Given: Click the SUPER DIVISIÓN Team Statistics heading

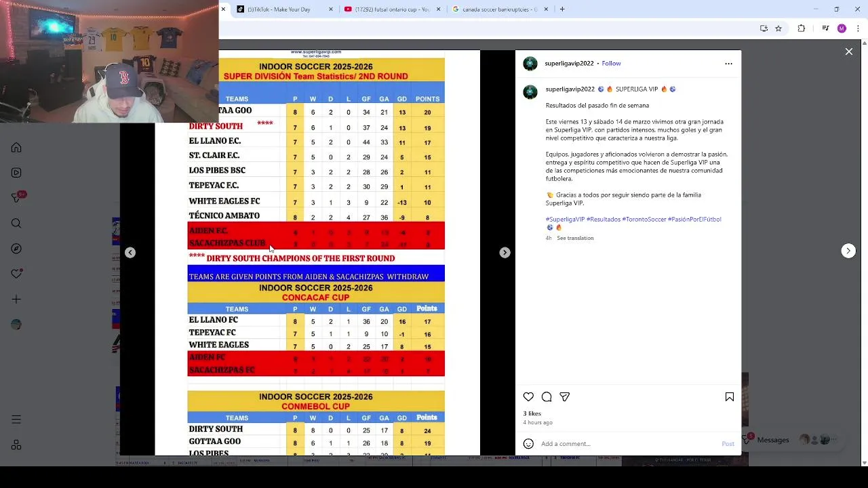Looking at the screenshot, I should tap(315, 77).
